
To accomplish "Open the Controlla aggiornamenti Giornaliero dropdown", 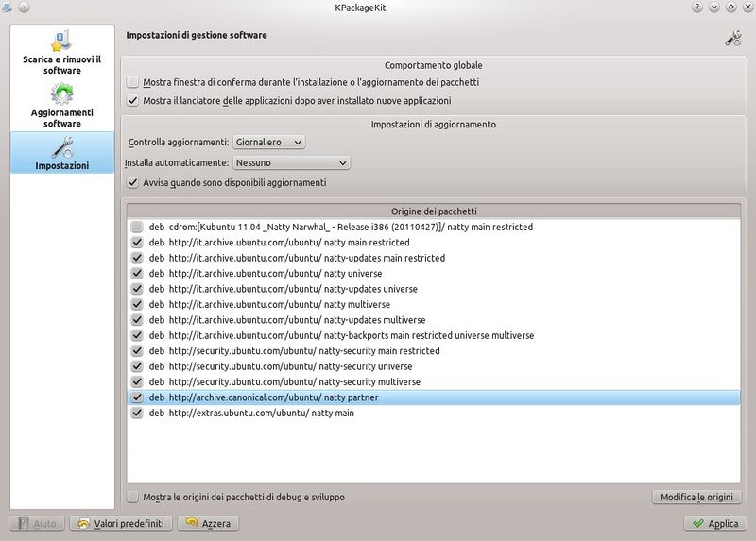I will pos(269,142).
